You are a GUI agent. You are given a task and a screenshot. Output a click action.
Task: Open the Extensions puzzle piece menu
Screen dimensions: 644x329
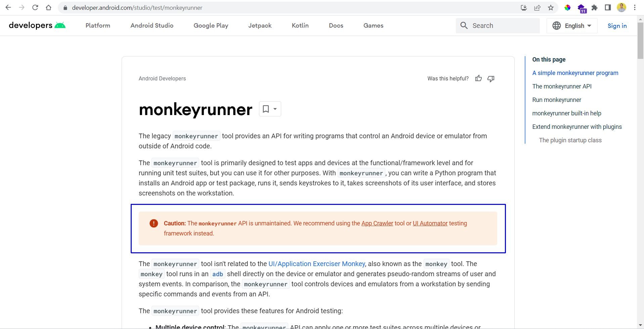595,8
